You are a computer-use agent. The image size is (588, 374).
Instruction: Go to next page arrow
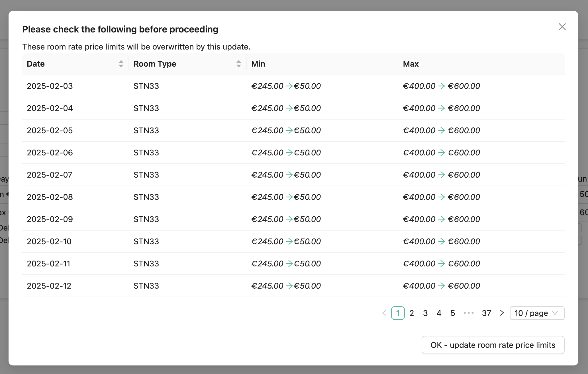pos(502,313)
